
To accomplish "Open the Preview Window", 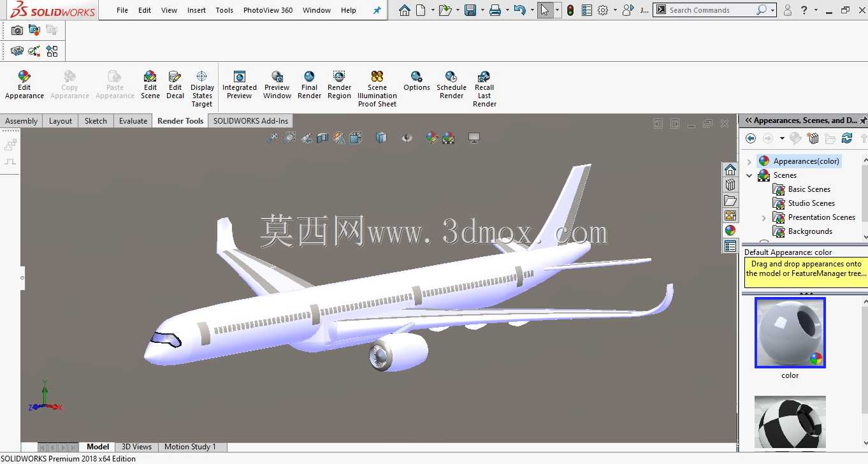I will (x=277, y=85).
